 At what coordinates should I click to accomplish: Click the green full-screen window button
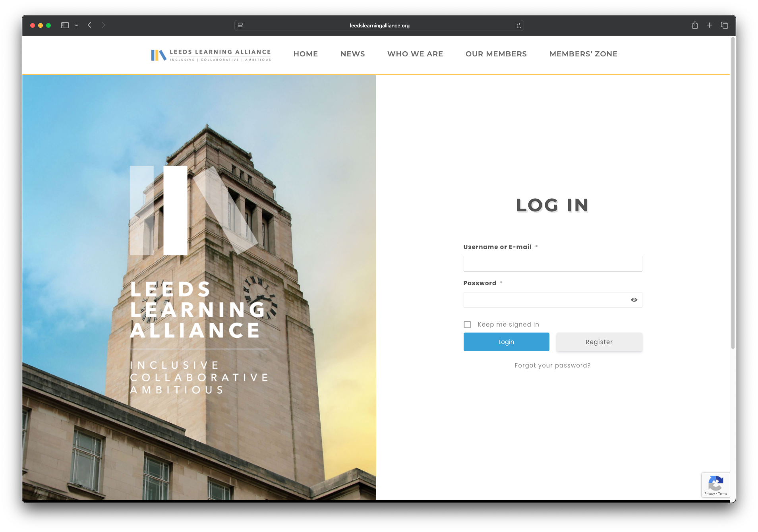tap(48, 25)
